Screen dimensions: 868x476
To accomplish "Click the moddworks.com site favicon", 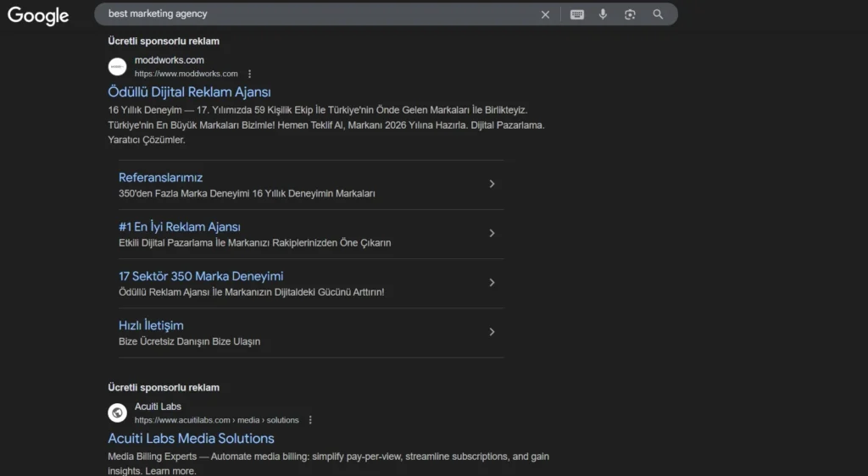I will pyautogui.click(x=117, y=66).
